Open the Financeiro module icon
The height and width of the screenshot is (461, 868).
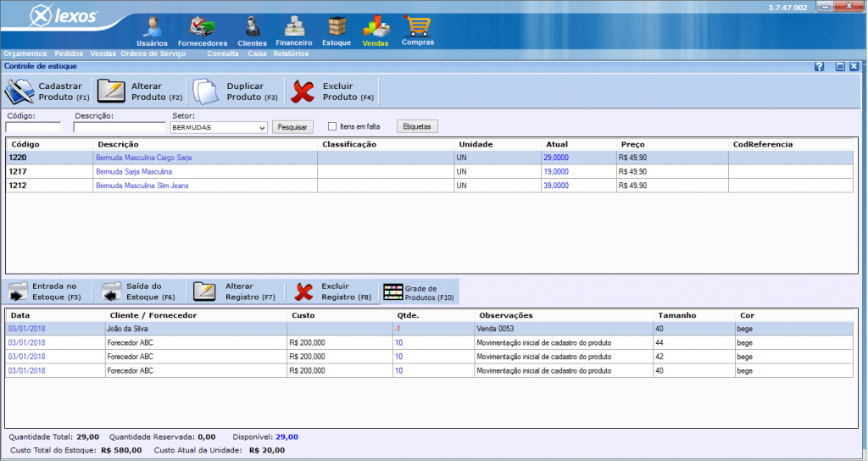pos(294,26)
